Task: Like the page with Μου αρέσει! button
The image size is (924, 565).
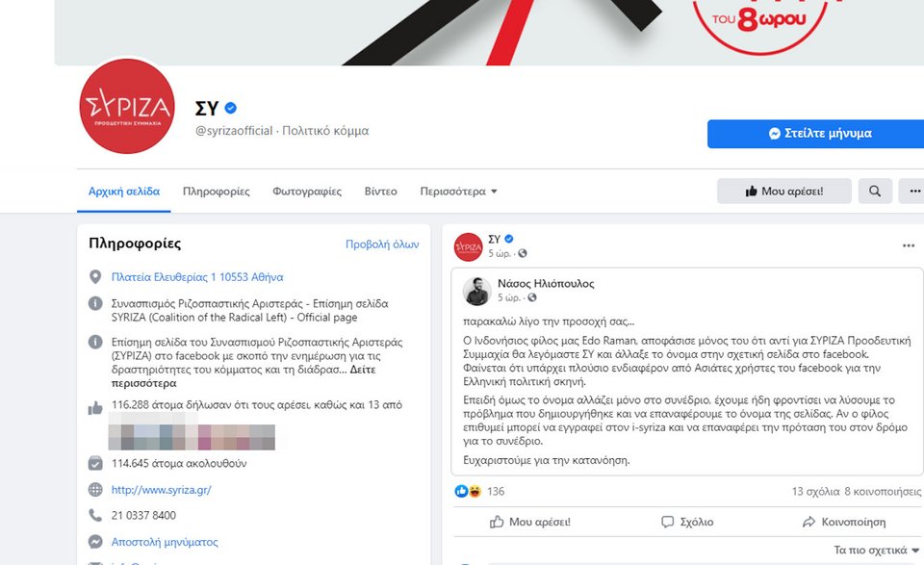Action: (783, 191)
